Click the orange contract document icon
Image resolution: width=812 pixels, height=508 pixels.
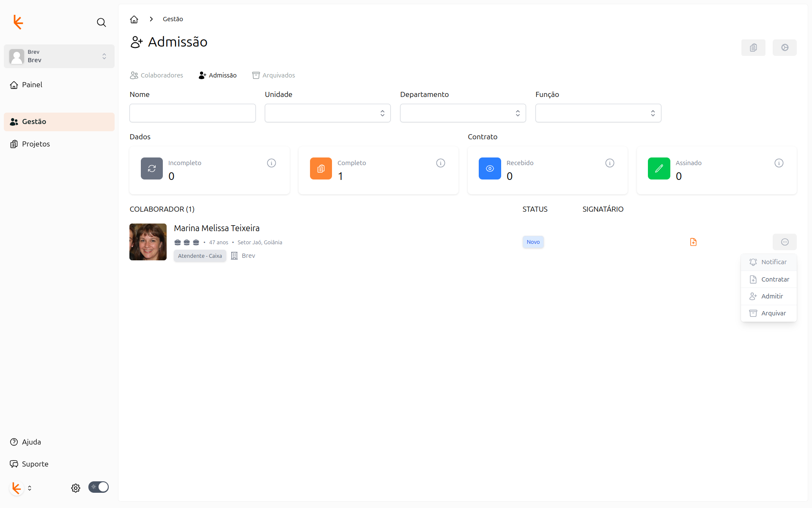[693, 242]
